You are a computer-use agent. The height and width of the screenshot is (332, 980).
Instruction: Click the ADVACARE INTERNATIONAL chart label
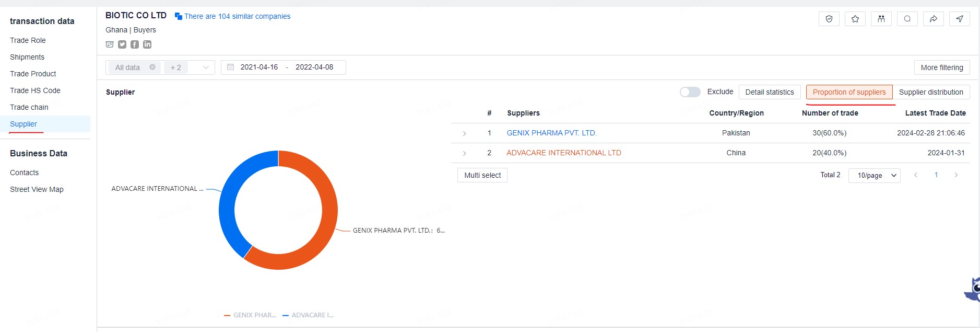point(157,189)
